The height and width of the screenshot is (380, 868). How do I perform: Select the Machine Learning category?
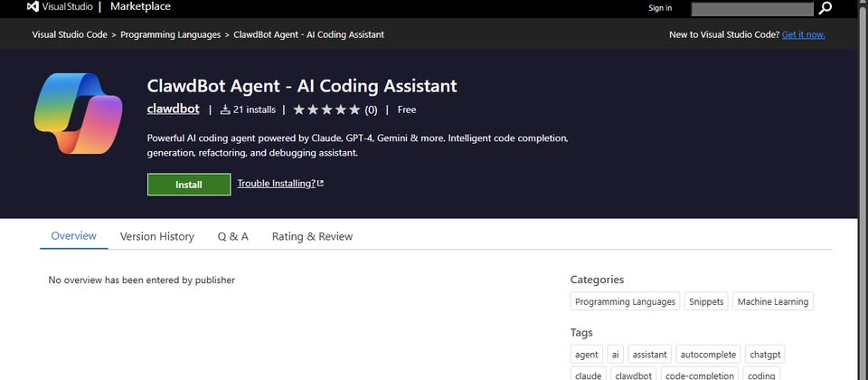(x=772, y=301)
